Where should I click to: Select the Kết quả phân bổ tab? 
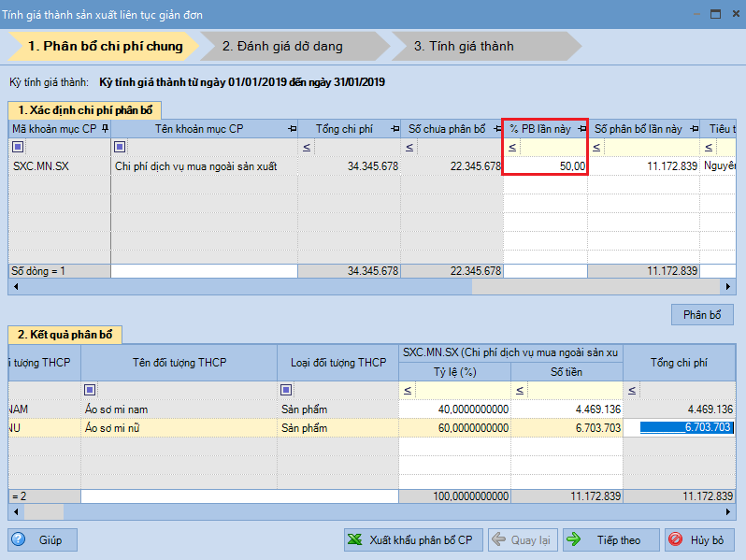point(65,335)
